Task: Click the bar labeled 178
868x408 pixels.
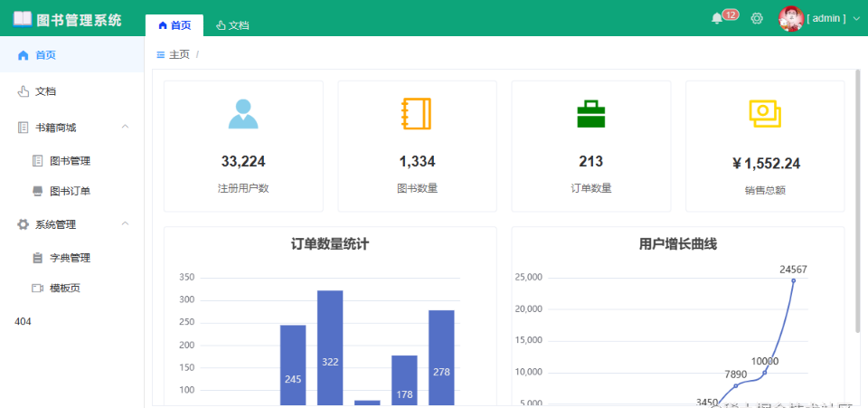Action: 404,380
